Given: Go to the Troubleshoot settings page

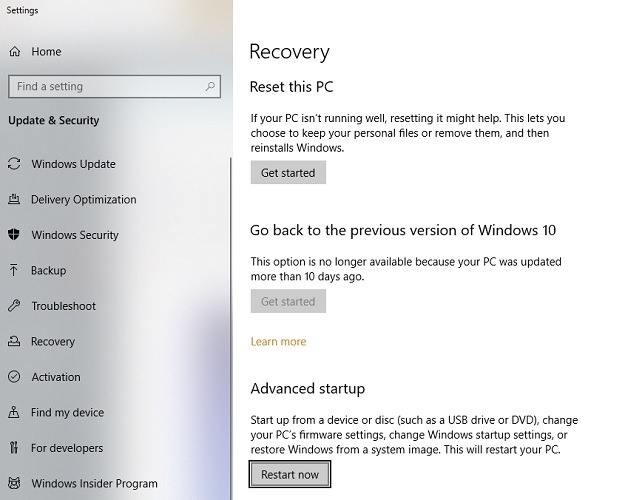Looking at the screenshot, I should [63, 306].
